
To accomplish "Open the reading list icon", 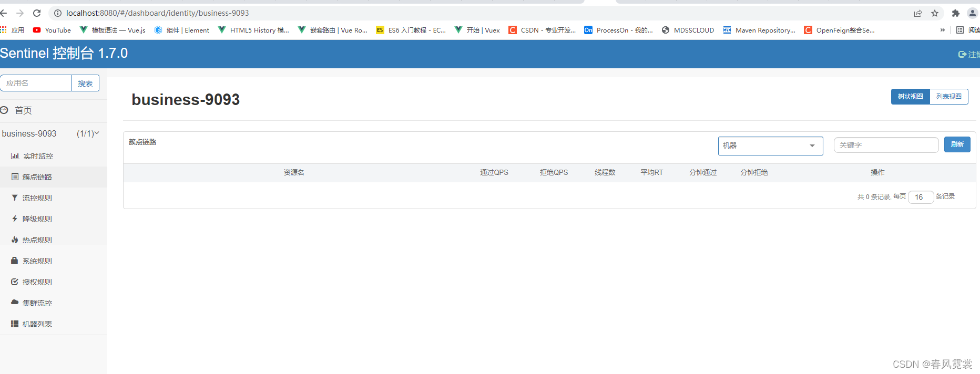I will (x=960, y=30).
